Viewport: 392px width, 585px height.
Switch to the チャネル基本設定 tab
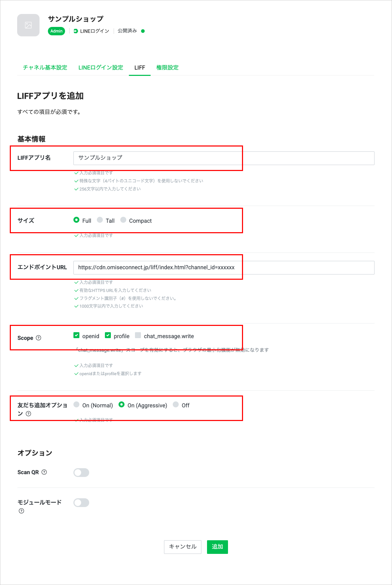coord(45,67)
